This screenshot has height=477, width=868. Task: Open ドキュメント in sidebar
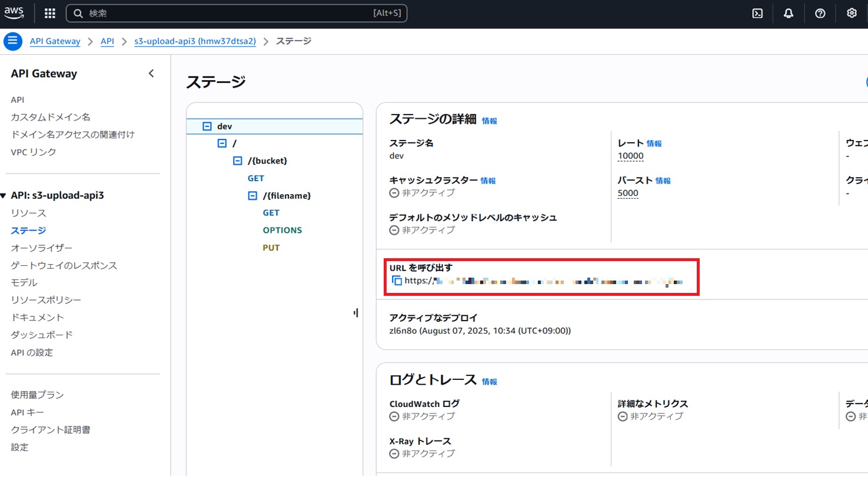click(x=38, y=318)
